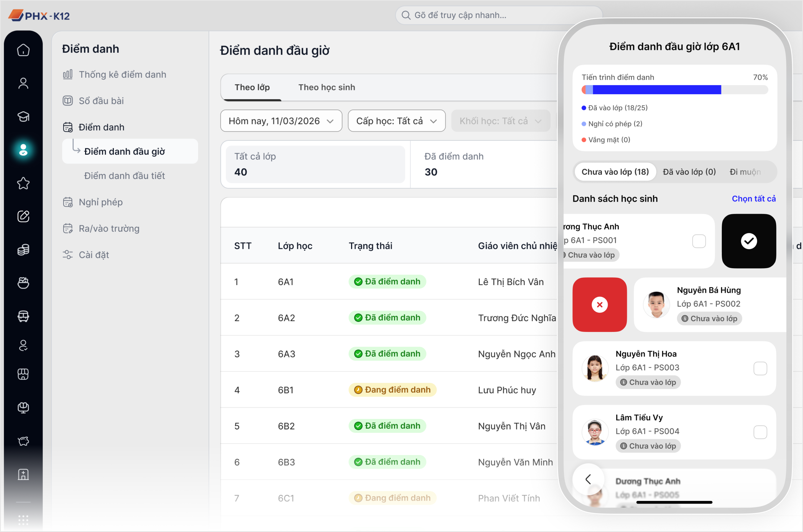Click the red X swipe action
This screenshot has width=803, height=532.
tap(599, 305)
